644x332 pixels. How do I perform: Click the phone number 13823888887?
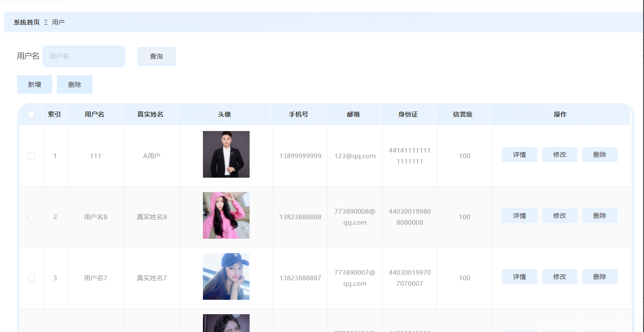click(300, 278)
